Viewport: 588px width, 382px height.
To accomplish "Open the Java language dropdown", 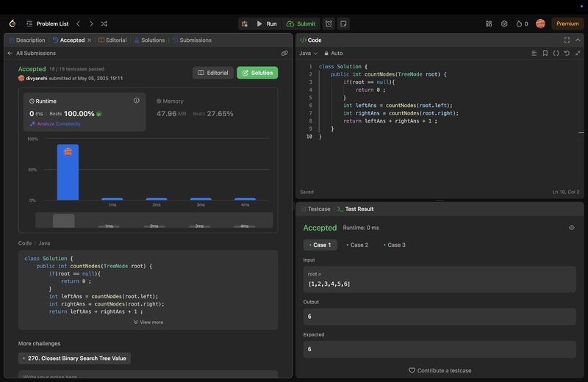I will (308, 53).
